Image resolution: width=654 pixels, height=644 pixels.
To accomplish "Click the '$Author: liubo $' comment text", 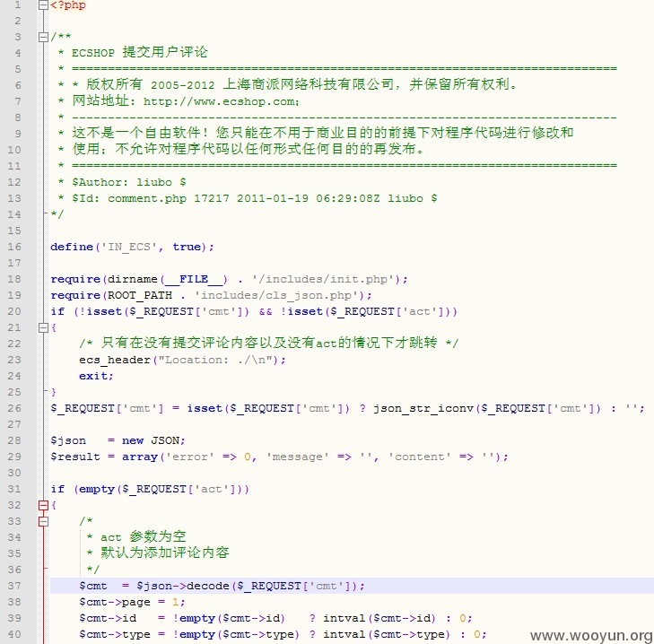I will pos(129,182).
